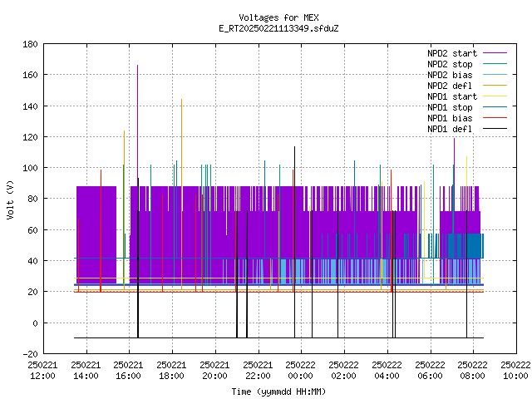Image resolution: width=532 pixels, height=399 pixels.
Task: Click the x-axis tick label 250221 12:00
Action: click(x=42, y=371)
